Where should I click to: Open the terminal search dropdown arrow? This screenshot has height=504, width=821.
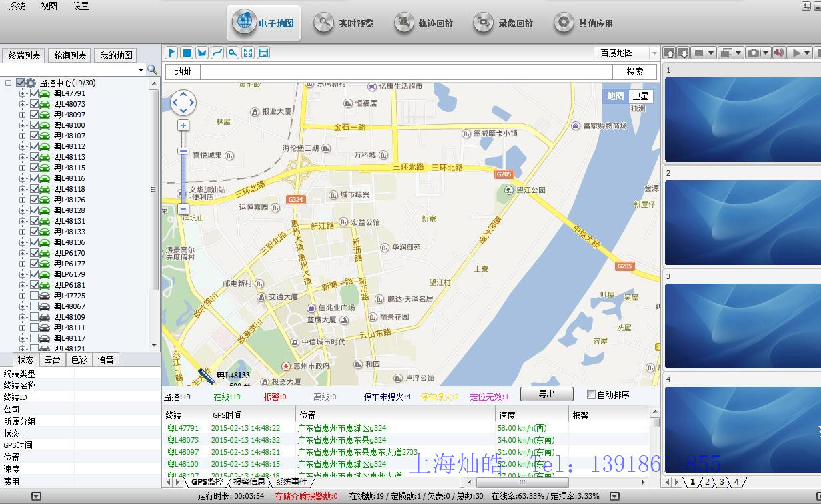click(141, 69)
